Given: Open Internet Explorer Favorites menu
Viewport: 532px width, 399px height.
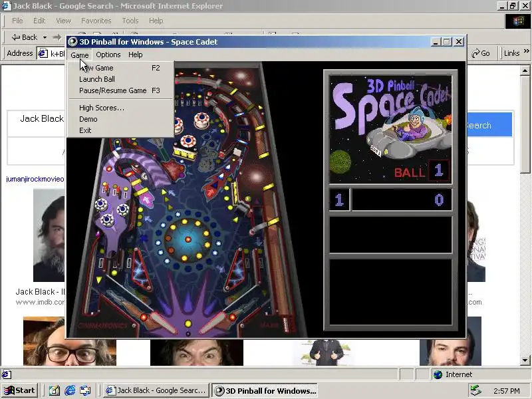Looking at the screenshot, I should [x=96, y=21].
